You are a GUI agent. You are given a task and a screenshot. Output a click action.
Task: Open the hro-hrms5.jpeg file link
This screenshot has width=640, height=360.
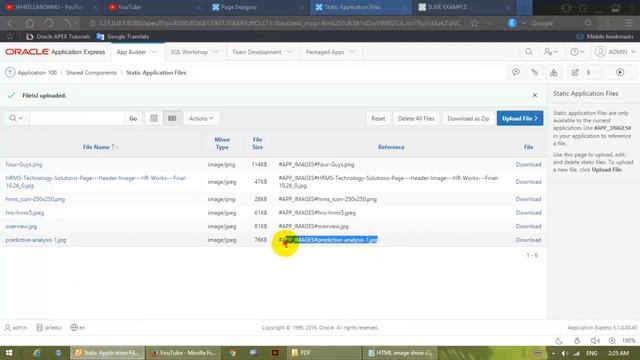point(24,213)
